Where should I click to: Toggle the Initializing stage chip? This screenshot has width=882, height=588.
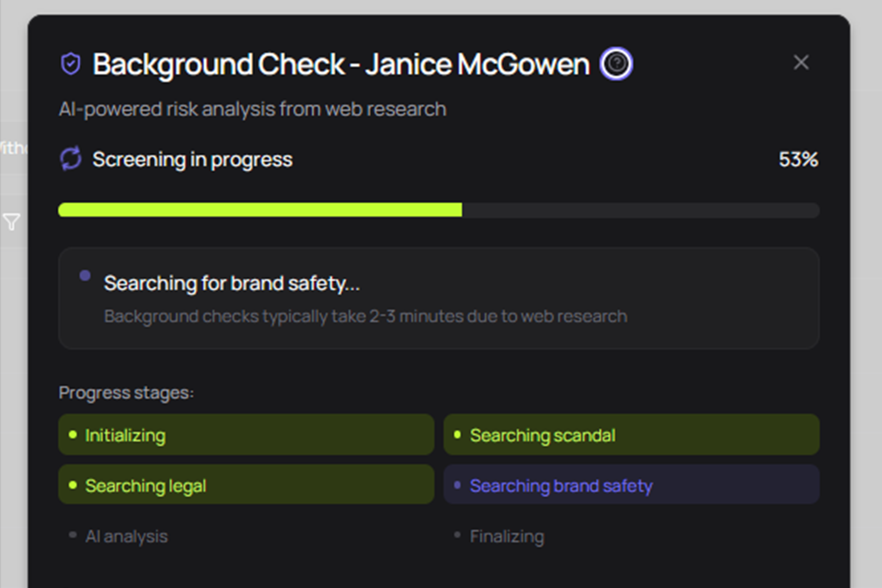click(x=246, y=435)
